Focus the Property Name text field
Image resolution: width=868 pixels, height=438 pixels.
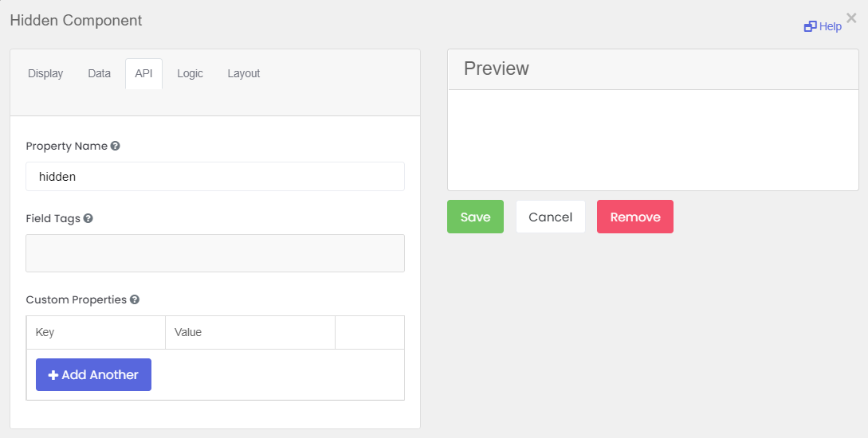coord(215,177)
